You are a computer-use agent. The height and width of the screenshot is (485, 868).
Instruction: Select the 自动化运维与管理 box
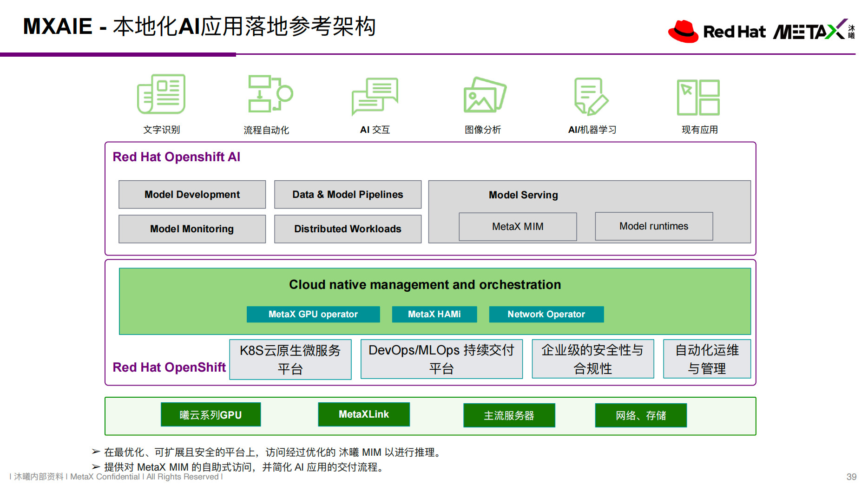[707, 359]
